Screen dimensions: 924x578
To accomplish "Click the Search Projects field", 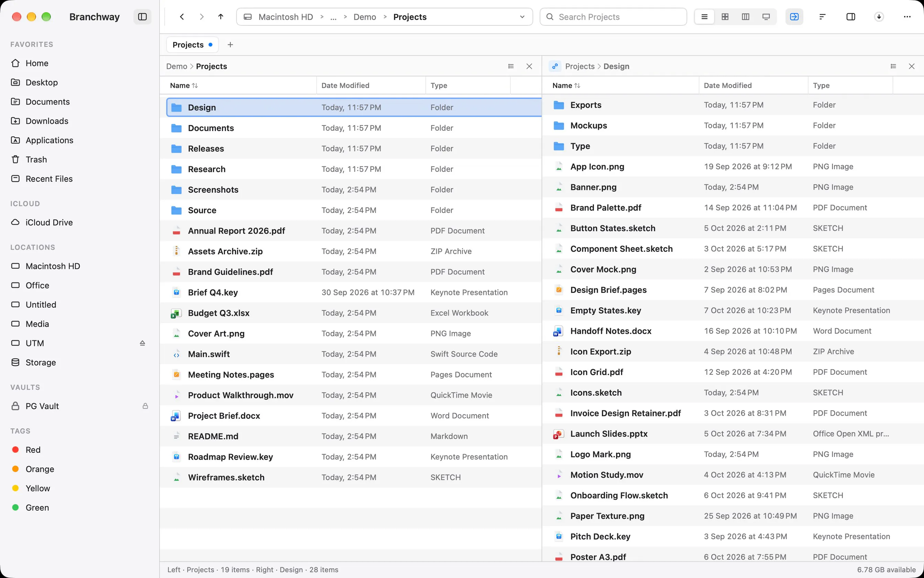I will coord(613,17).
